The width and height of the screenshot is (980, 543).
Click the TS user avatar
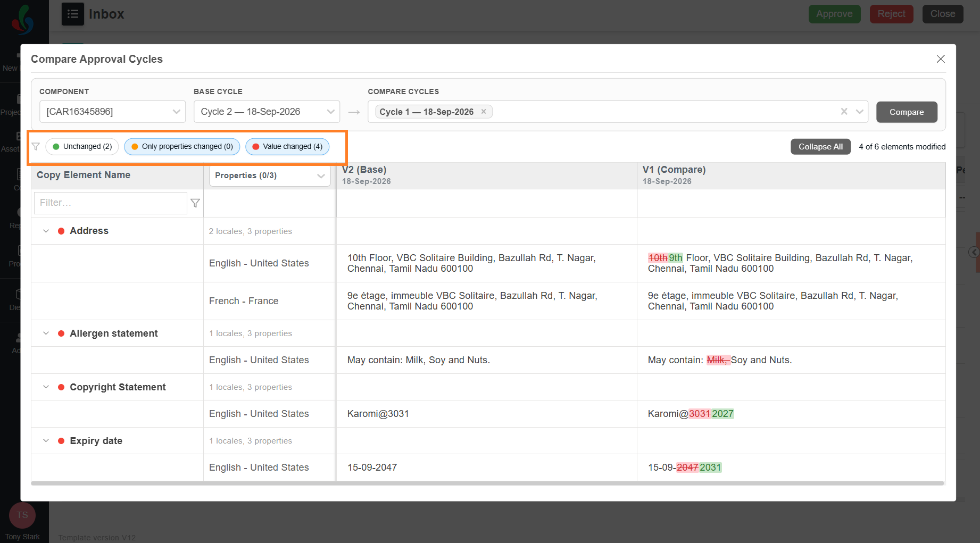click(x=22, y=515)
